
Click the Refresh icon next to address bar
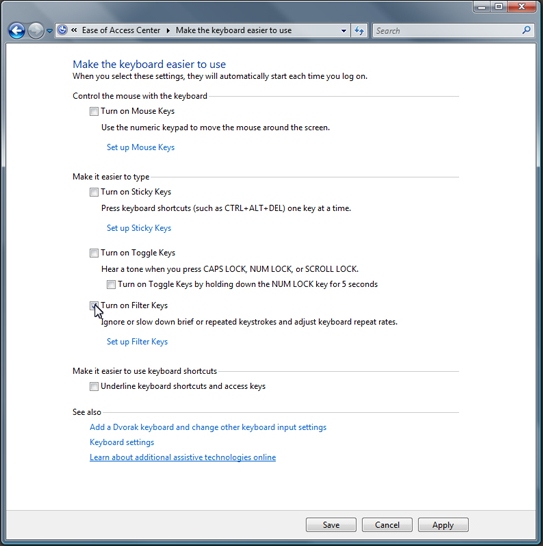point(359,31)
